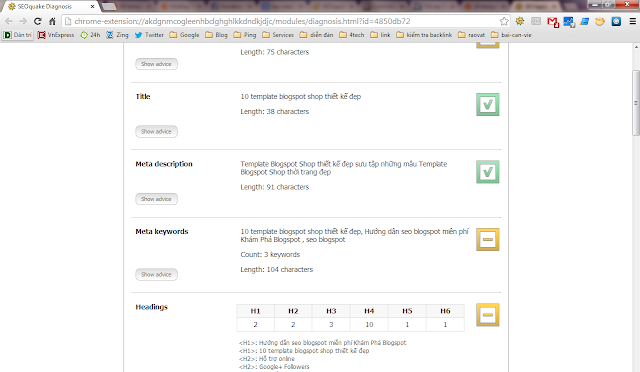The height and width of the screenshot is (372, 640).
Task: Expand the Google bookmarks folder
Action: [x=184, y=35]
